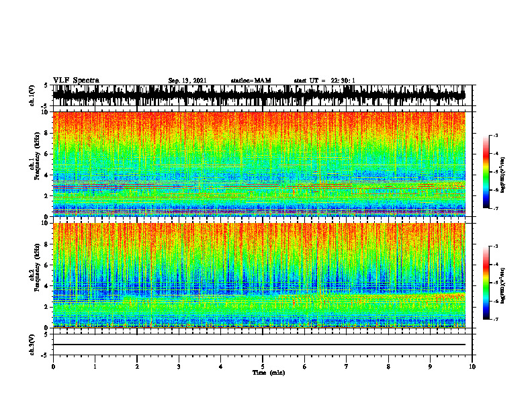Viewport: 532px width, 411px height.
Task: Click the "6" kHz tick on ch.1 frequency axis
Action: 46,154
